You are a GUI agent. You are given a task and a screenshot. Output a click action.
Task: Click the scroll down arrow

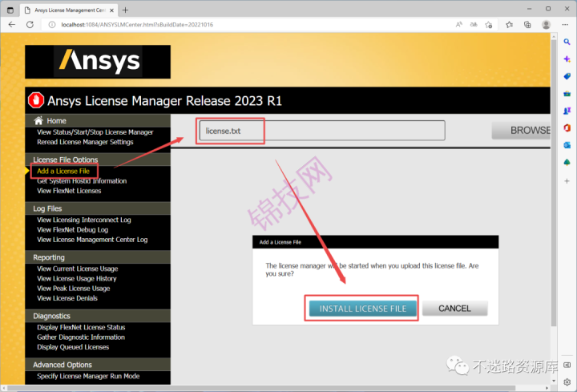[554, 381]
